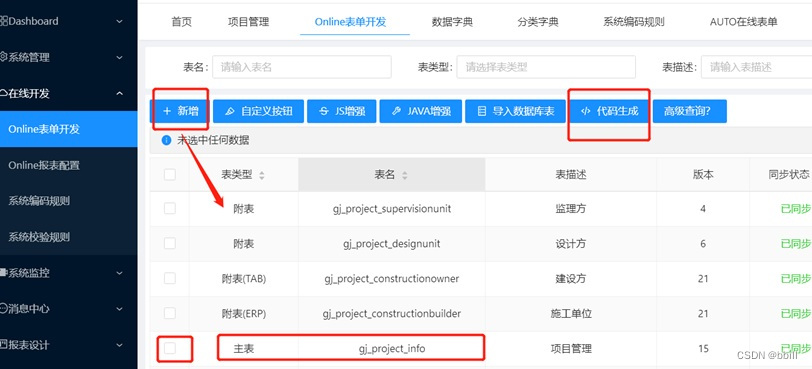812x369 pixels.
Task: Click the 附表(TAB) type cell
Action: click(243, 278)
